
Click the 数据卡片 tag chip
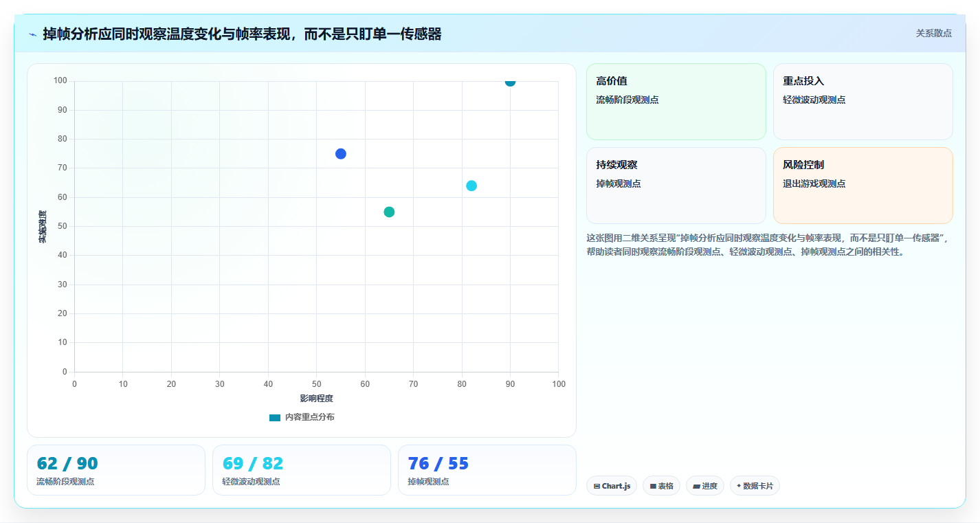pos(755,486)
